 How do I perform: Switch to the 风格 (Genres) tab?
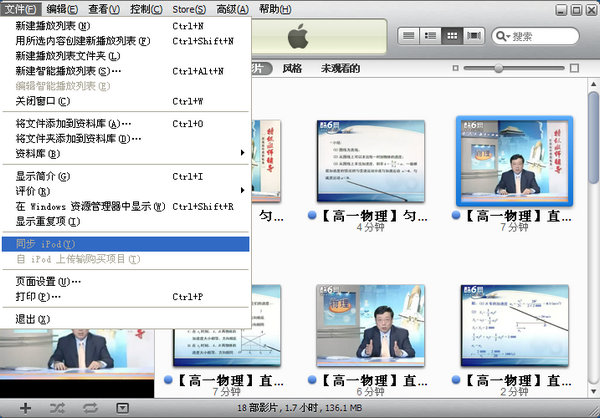[x=292, y=69]
